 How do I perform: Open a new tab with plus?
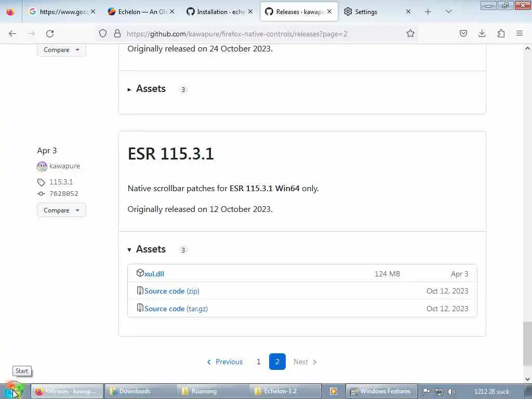point(428,11)
